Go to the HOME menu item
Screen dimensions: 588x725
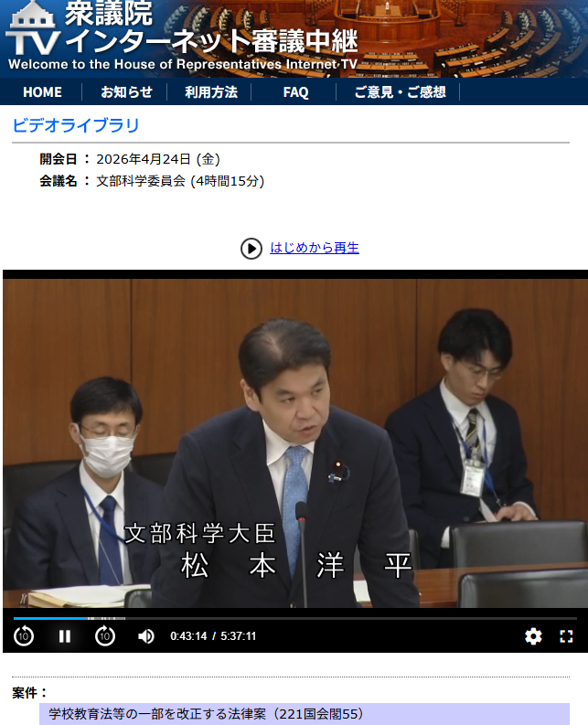42,92
